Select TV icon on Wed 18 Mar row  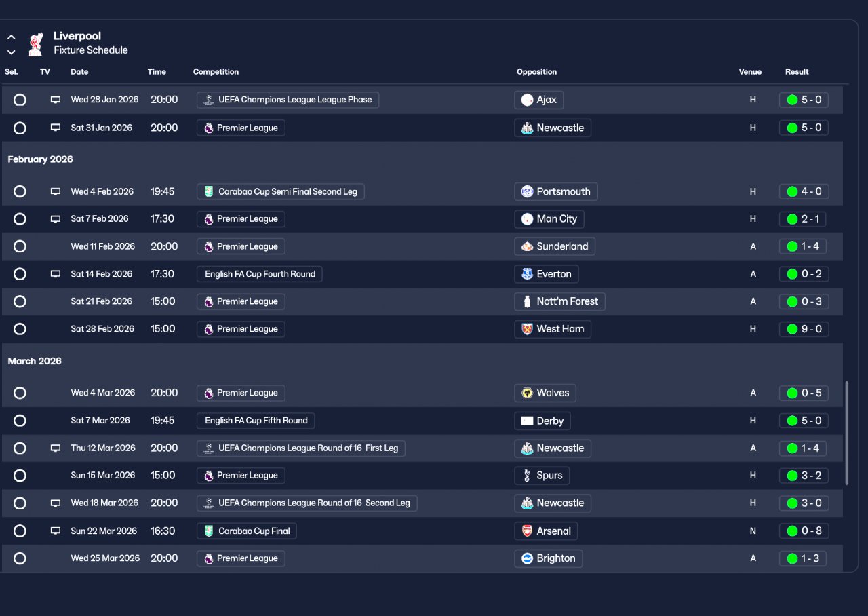(56, 503)
